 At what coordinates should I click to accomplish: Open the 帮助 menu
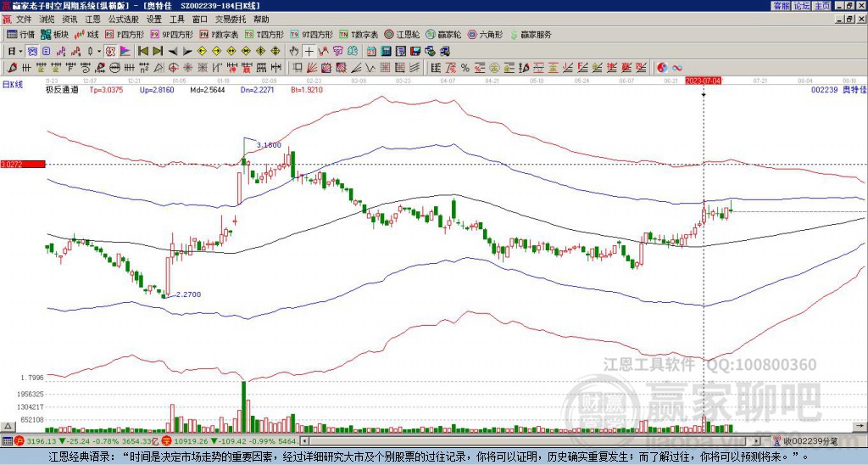tap(261, 20)
